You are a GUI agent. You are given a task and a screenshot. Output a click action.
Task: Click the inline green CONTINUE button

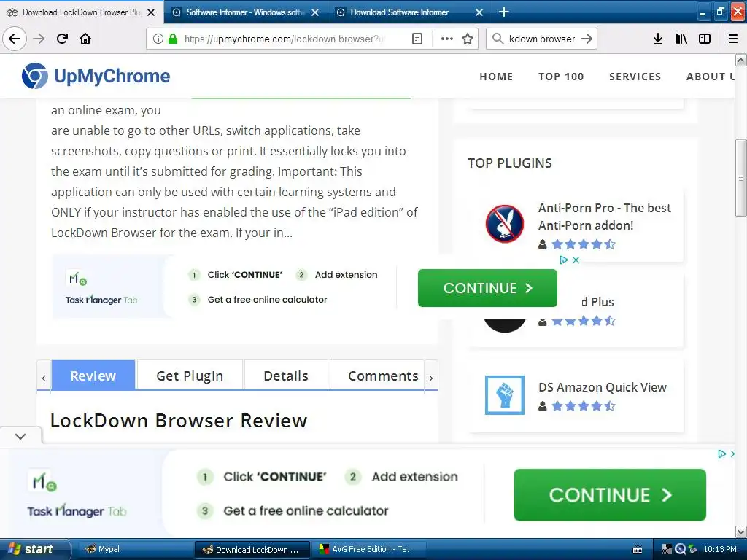pyautogui.click(x=487, y=288)
